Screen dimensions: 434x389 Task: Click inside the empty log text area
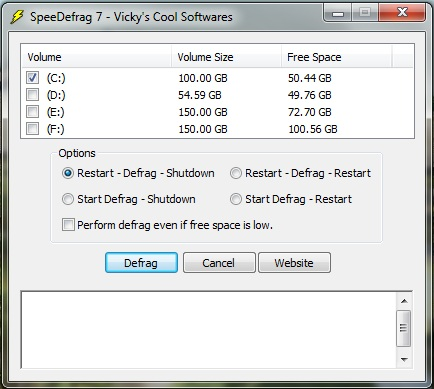pos(209,330)
